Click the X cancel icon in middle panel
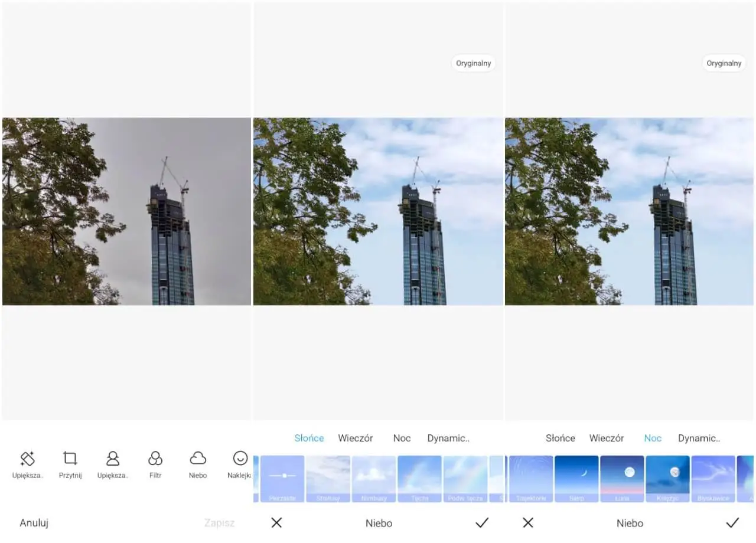Screen dimensions: 756x543 point(276,522)
